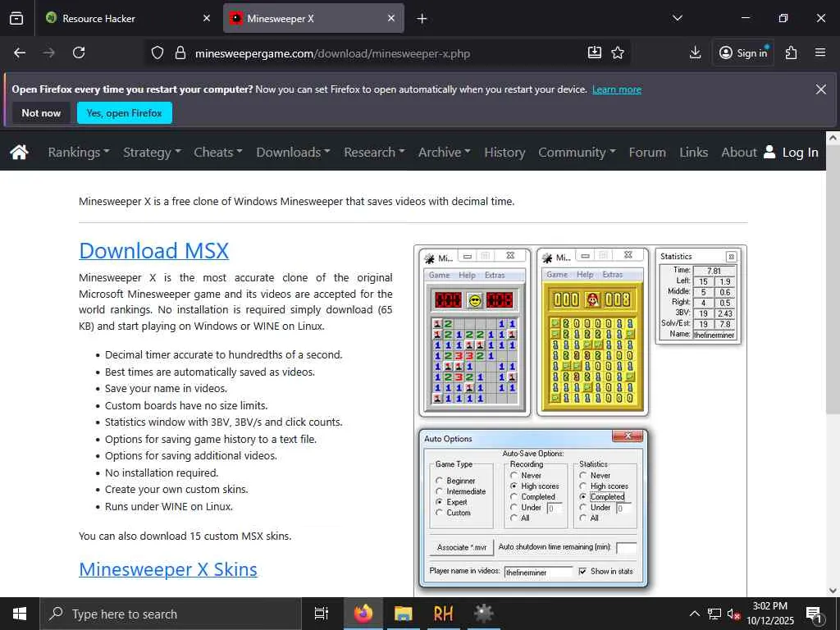Expand the Community dropdown menu
Viewport: 840px width, 630px height.
pyautogui.click(x=577, y=152)
